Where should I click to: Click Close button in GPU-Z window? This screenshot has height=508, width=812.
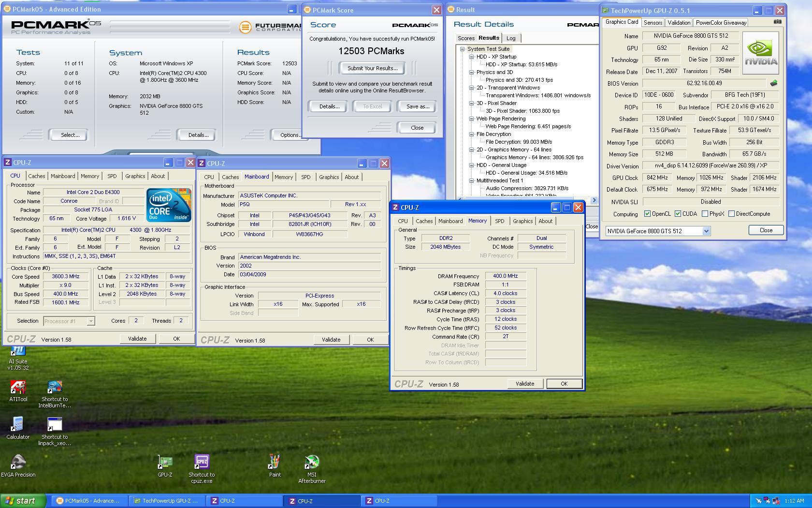pos(766,230)
